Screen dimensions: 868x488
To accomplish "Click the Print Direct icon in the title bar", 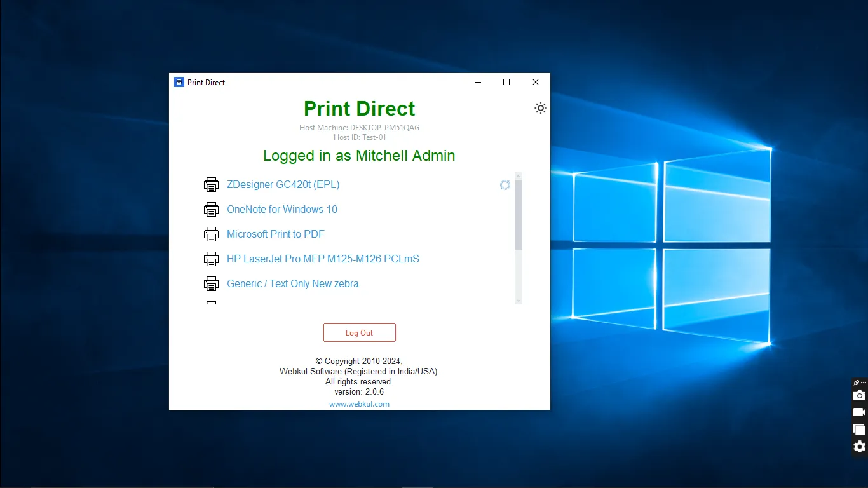I will 179,82.
